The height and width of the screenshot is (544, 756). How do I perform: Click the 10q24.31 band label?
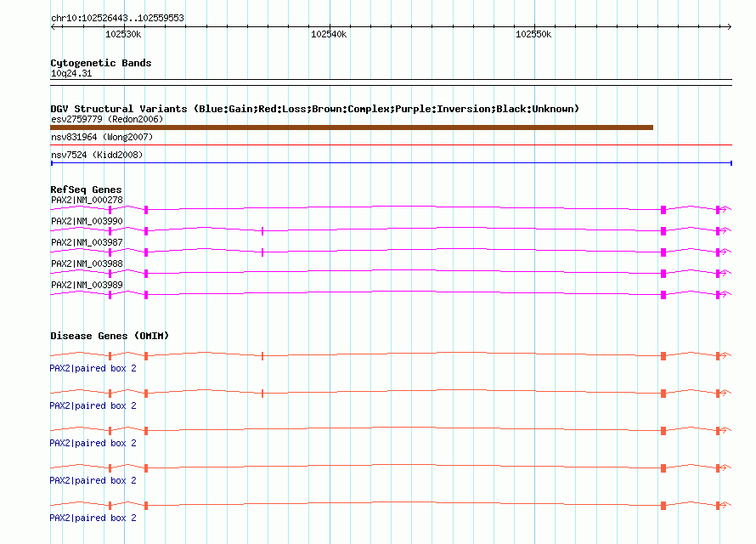pyautogui.click(x=71, y=73)
